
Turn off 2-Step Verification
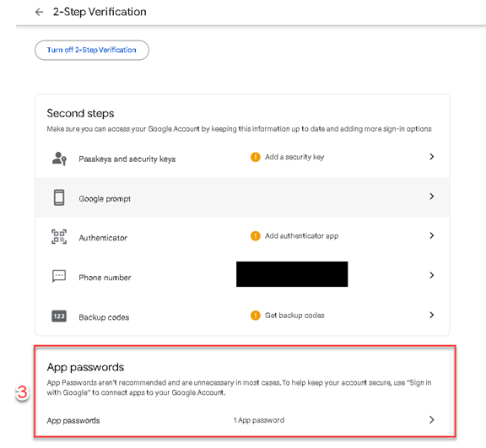point(92,50)
